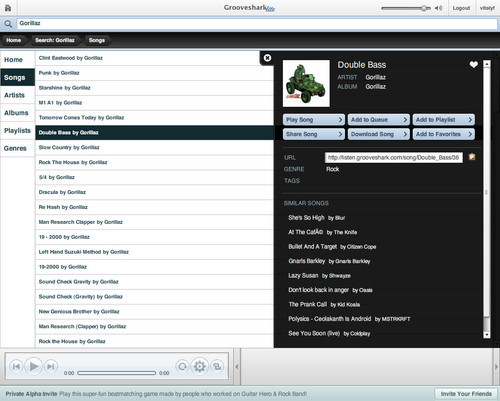Mute sound with the speaker icon
This screenshot has width=500, height=401.
(438, 8)
